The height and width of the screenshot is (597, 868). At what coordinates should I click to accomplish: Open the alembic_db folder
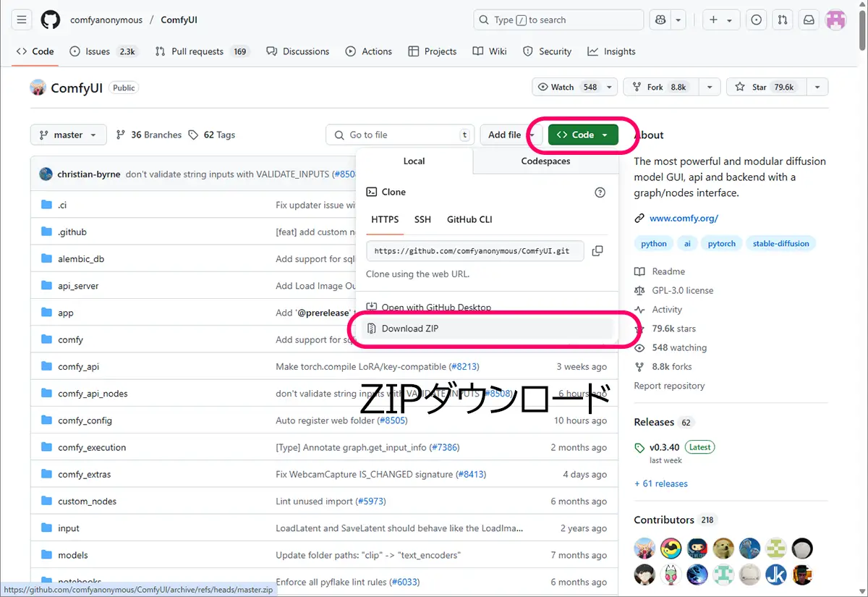point(81,258)
